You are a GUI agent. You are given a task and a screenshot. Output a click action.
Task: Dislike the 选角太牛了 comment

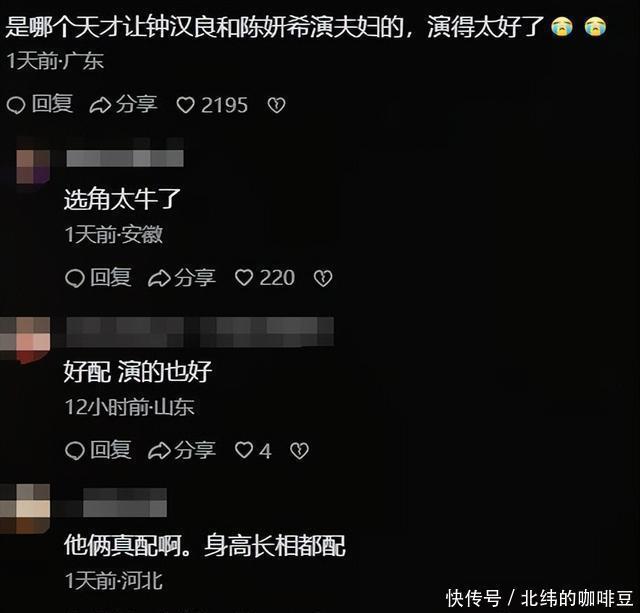point(323,278)
